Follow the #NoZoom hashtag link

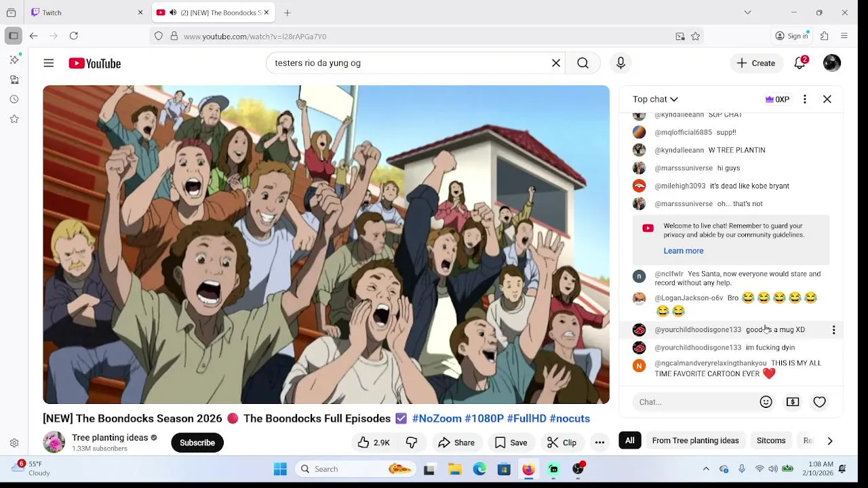(x=437, y=418)
